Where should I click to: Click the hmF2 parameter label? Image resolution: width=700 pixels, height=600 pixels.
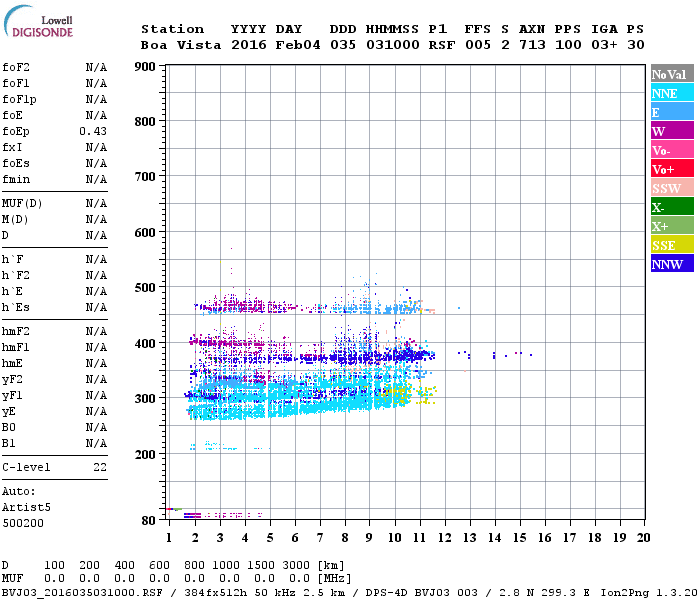coord(16,331)
